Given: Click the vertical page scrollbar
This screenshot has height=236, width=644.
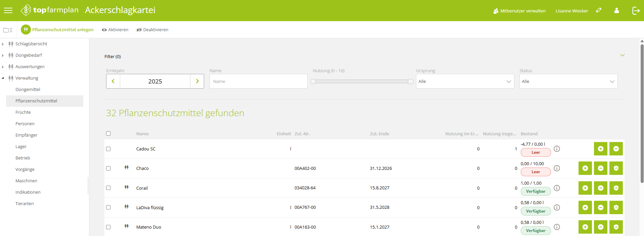Looking at the screenshot, I should tap(642, 113).
